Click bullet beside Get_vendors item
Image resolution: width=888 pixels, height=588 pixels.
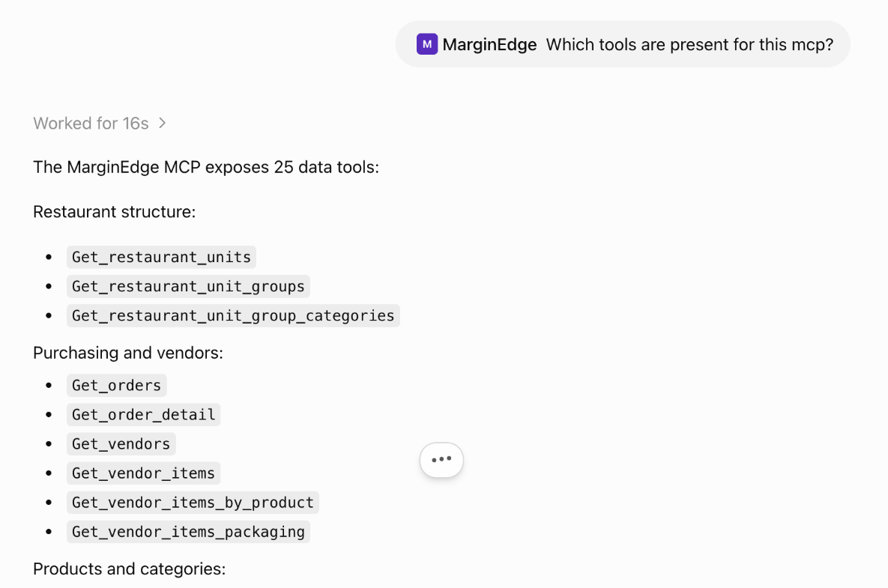tap(49, 444)
